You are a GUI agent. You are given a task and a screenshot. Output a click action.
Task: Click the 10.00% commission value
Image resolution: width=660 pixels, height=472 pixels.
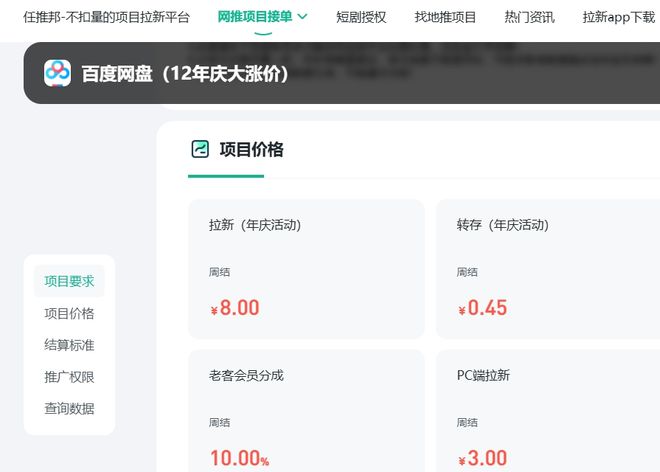pos(240,458)
